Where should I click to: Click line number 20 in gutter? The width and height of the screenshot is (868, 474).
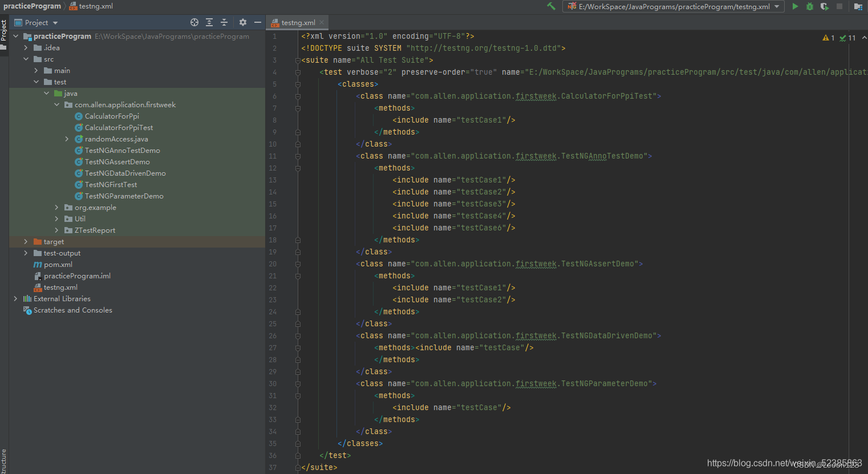[x=273, y=264]
